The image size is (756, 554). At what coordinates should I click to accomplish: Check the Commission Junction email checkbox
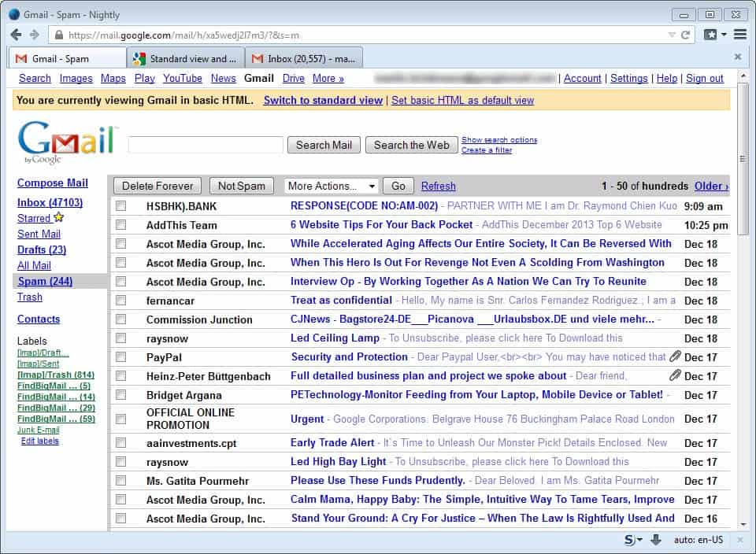(120, 319)
